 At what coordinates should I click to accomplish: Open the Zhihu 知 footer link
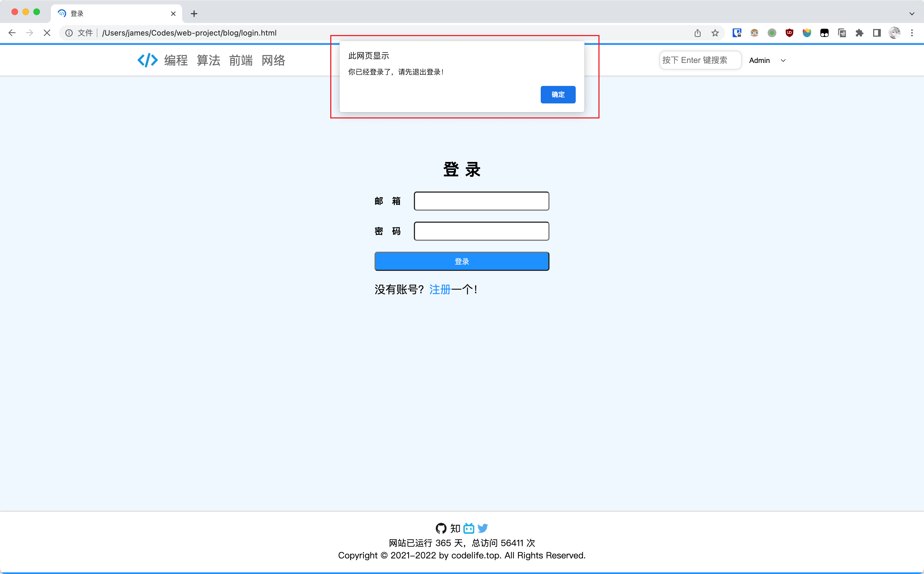[x=455, y=528]
